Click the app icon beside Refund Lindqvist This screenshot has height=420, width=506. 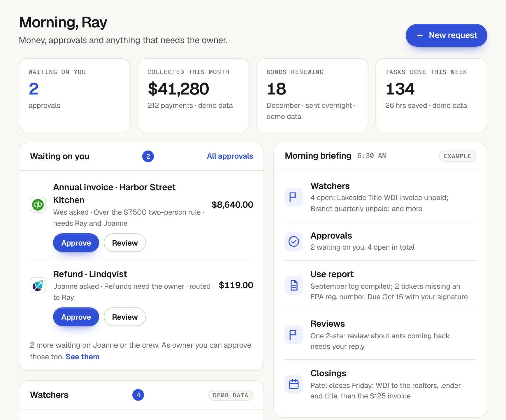[x=38, y=285]
